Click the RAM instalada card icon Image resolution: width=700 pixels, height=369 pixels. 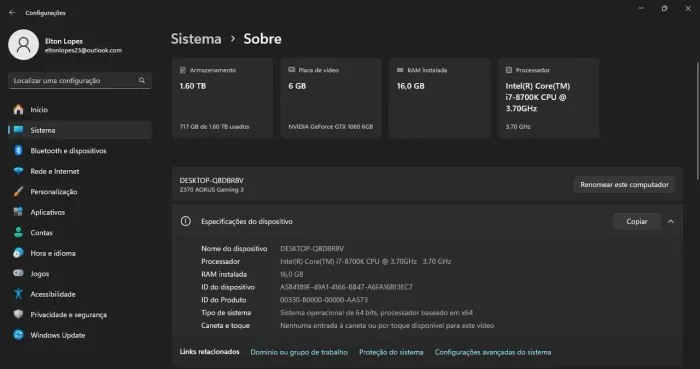400,70
